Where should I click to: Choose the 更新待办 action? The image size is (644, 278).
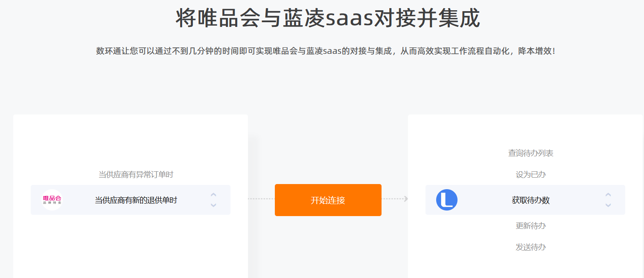pos(530,225)
